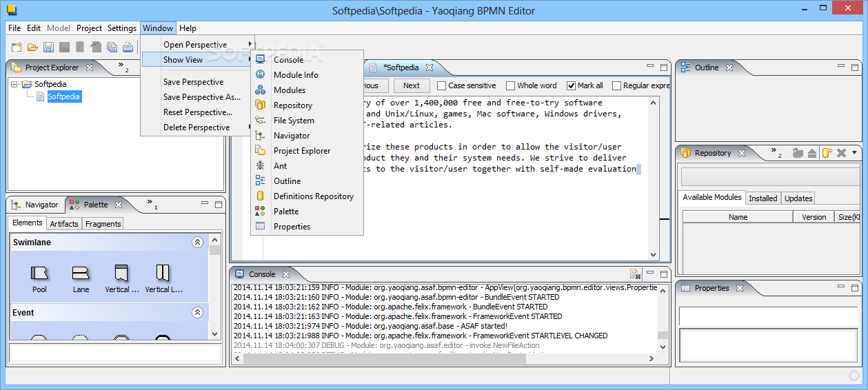Click the Version column header in Repository
The image size is (868, 390).
click(814, 217)
